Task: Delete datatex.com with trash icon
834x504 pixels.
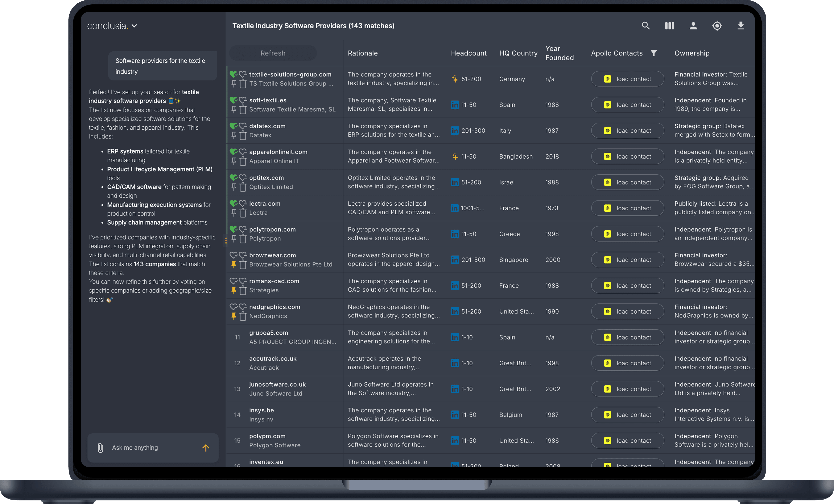Action: click(x=243, y=135)
